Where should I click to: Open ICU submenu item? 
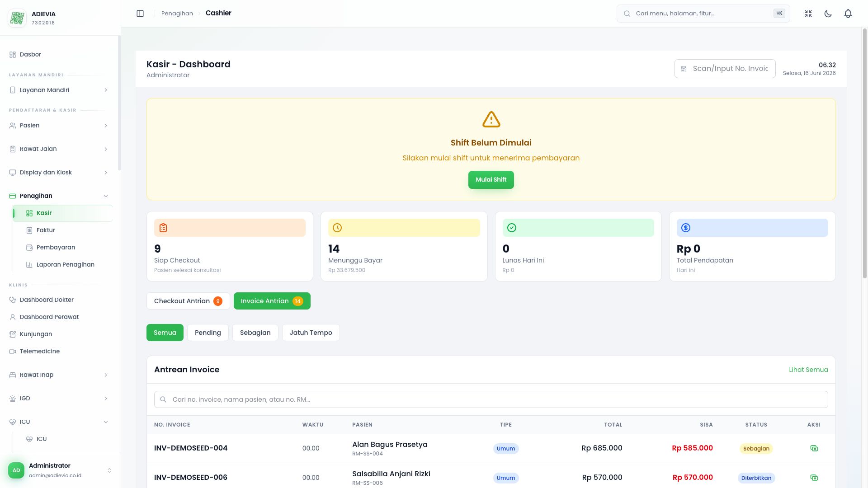63,439
